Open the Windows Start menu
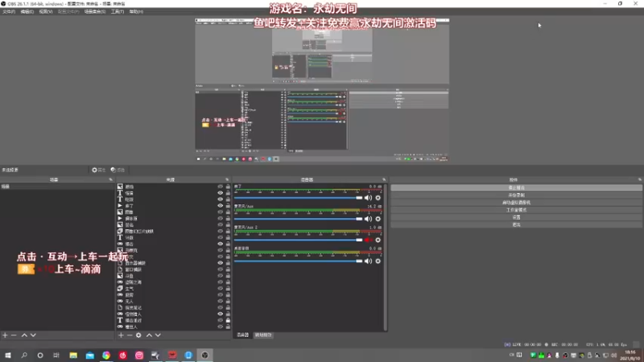The width and height of the screenshot is (644, 362). [8, 355]
